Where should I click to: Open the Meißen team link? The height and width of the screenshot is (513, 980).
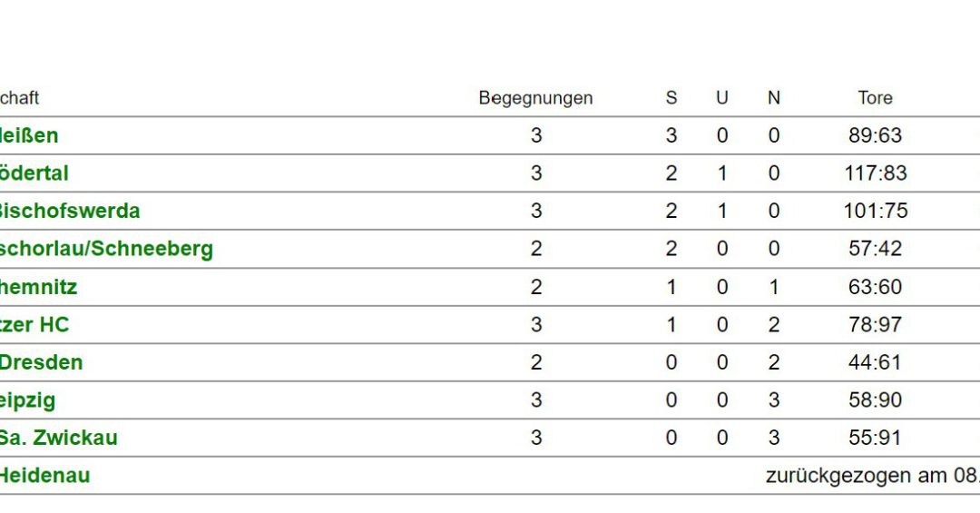click(x=29, y=135)
